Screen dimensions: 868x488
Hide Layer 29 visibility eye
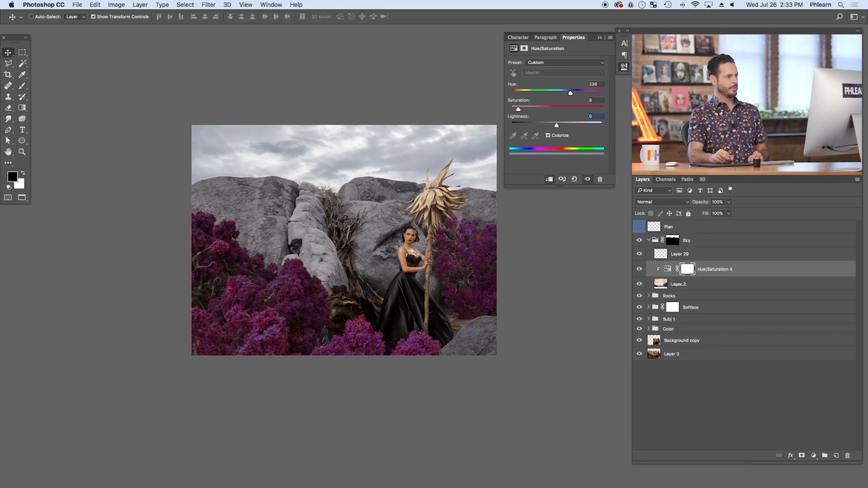(x=639, y=253)
